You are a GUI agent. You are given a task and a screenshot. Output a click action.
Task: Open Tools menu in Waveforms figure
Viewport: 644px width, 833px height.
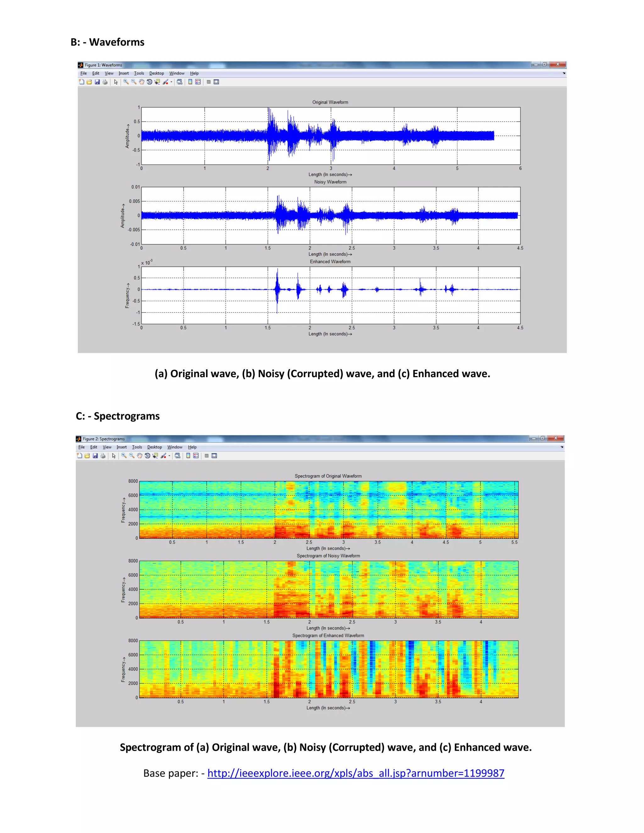pyautogui.click(x=139, y=73)
